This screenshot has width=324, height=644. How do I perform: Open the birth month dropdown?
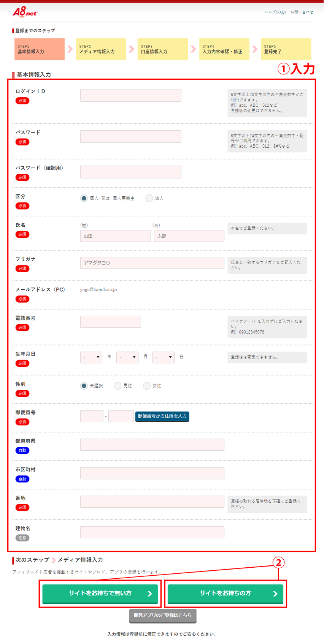127,357
